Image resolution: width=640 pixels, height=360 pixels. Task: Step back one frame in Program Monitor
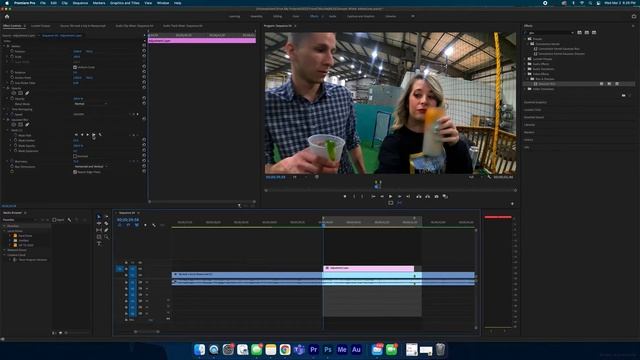(382, 196)
